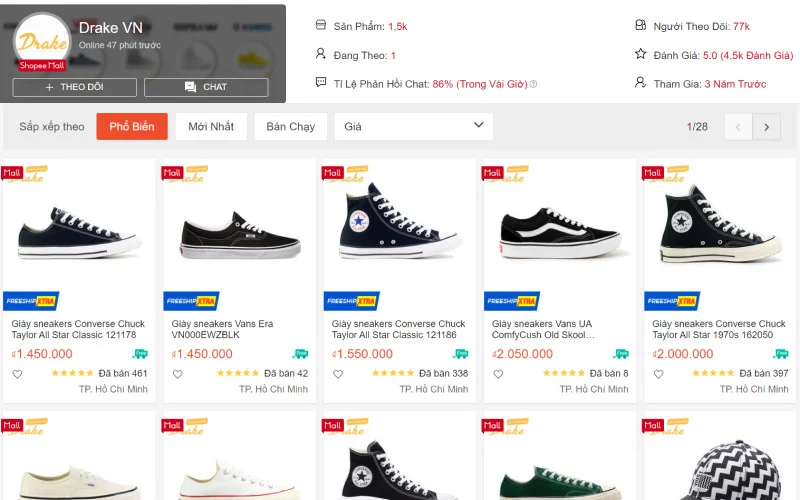Click Freeship Xtra badge on Vans ComfyCush
This screenshot has height=500, width=800.
pos(512,300)
